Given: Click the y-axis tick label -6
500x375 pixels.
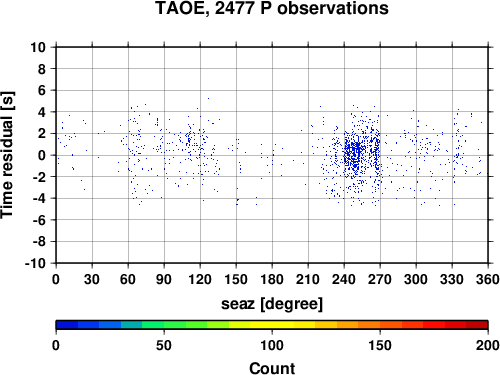Looking at the screenshot, I should pyautogui.click(x=39, y=220).
